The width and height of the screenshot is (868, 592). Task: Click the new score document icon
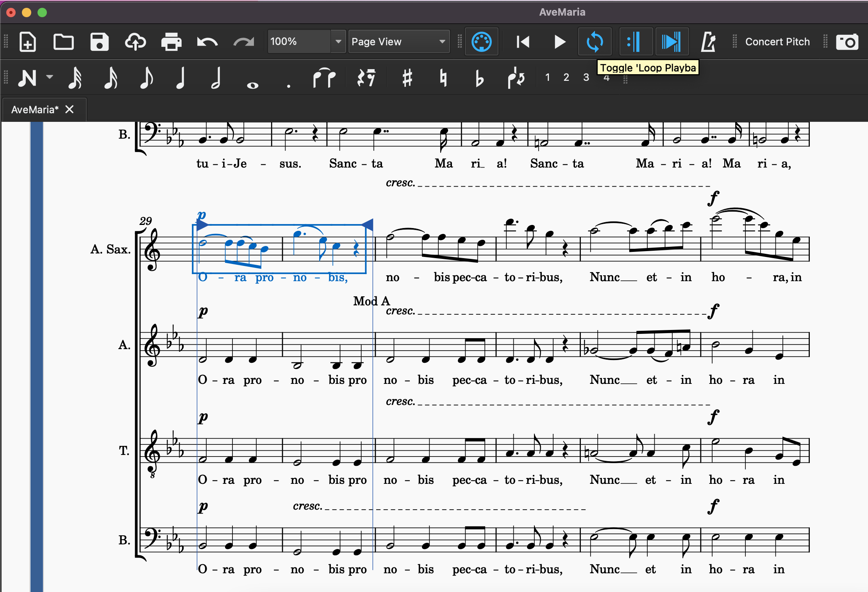pyautogui.click(x=28, y=42)
